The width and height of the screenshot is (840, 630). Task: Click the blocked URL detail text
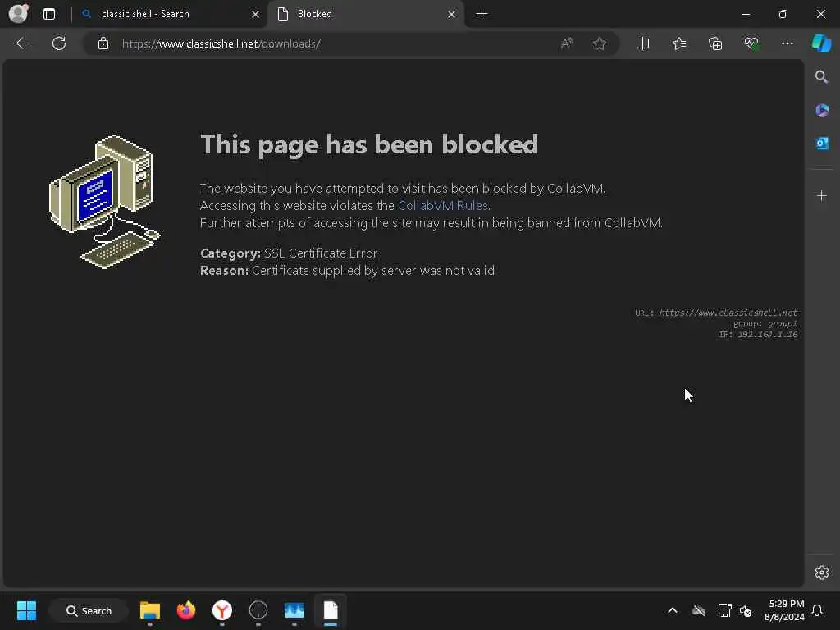click(716, 313)
